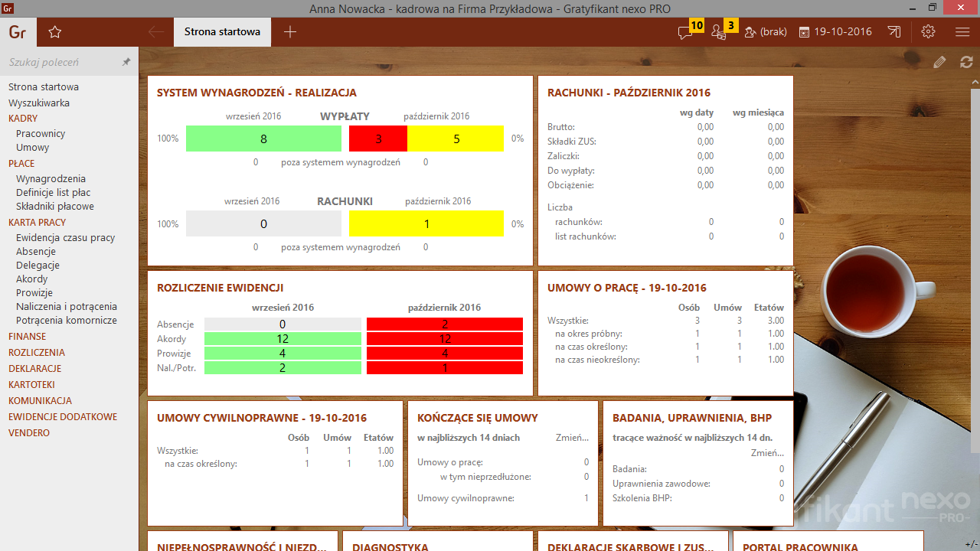Viewport: 980px width, 551px height.
Task: Switch to the Strona startowa tab
Action: pos(222,32)
